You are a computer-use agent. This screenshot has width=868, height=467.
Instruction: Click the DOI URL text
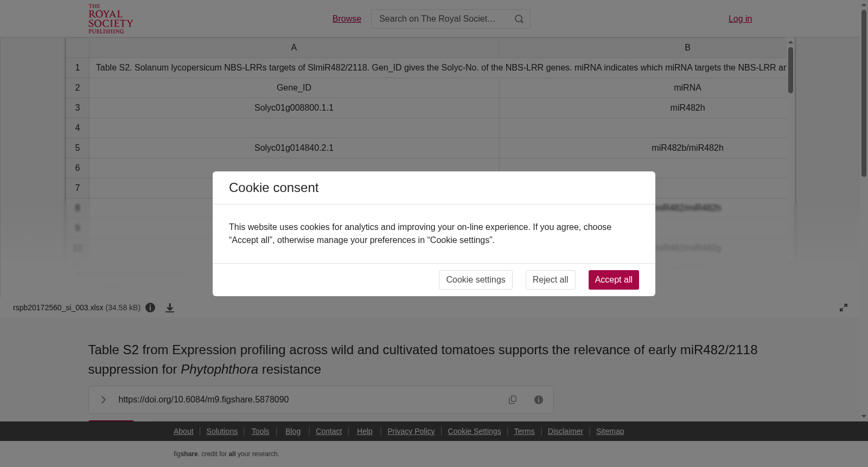click(203, 400)
